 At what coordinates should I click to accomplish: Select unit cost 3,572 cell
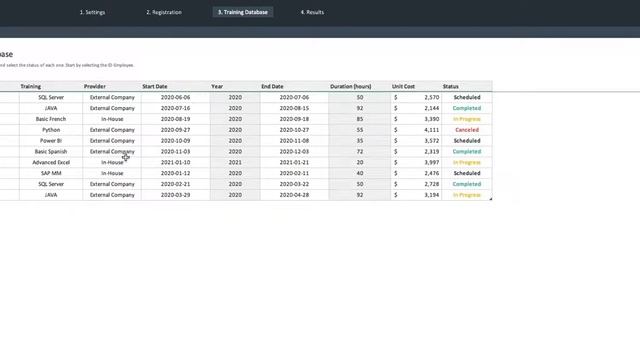click(x=416, y=141)
